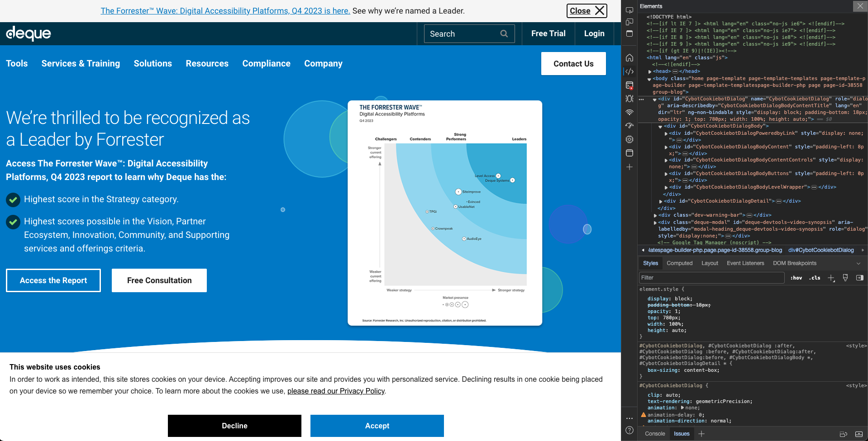Switch to the Styles tab
The height and width of the screenshot is (441, 868).
click(650, 263)
